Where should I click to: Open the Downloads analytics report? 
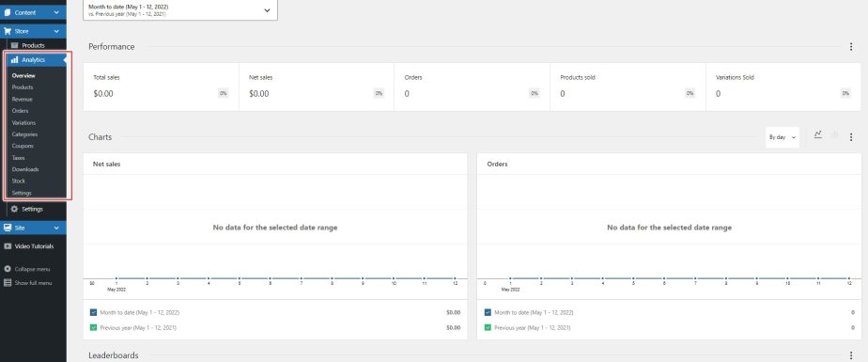coord(25,169)
